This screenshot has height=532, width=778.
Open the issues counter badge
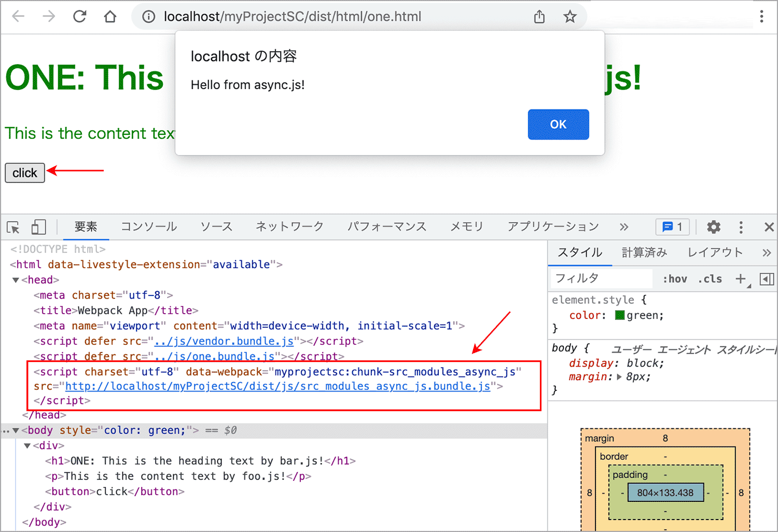[x=672, y=227]
